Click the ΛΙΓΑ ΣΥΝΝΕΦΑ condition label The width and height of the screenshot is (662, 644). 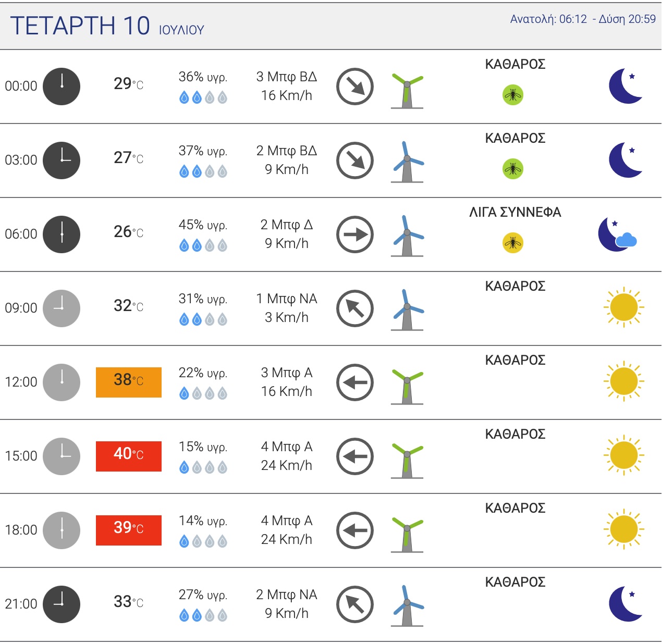pyautogui.click(x=515, y=213)
